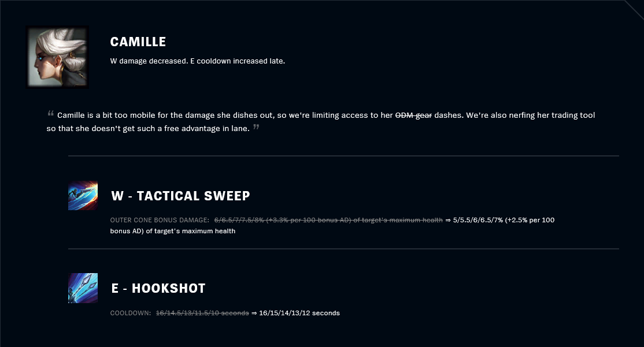Click the Outer Cone Bonus Damage label
Viewport: 644px width, 347px height.
[x=160, y=220]
